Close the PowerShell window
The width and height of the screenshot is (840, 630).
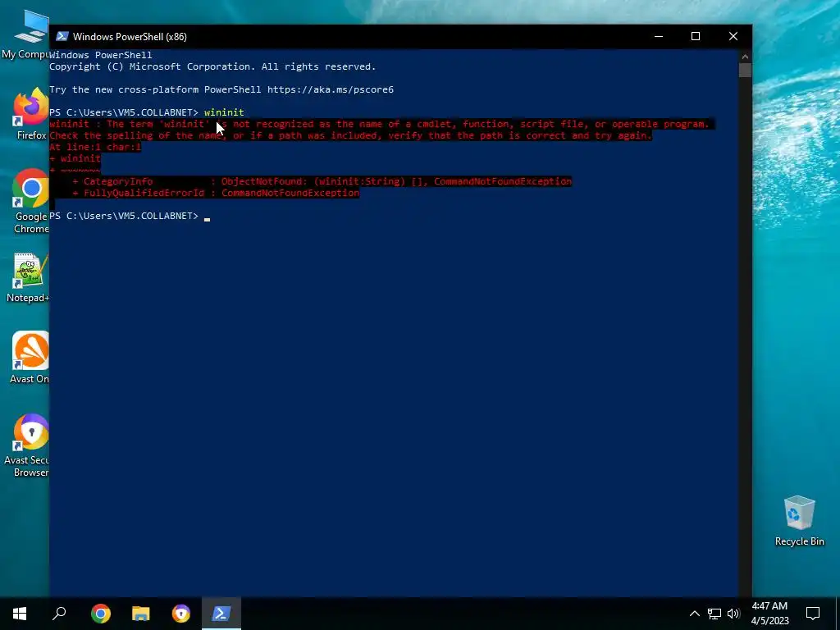[x=733, y=36]
